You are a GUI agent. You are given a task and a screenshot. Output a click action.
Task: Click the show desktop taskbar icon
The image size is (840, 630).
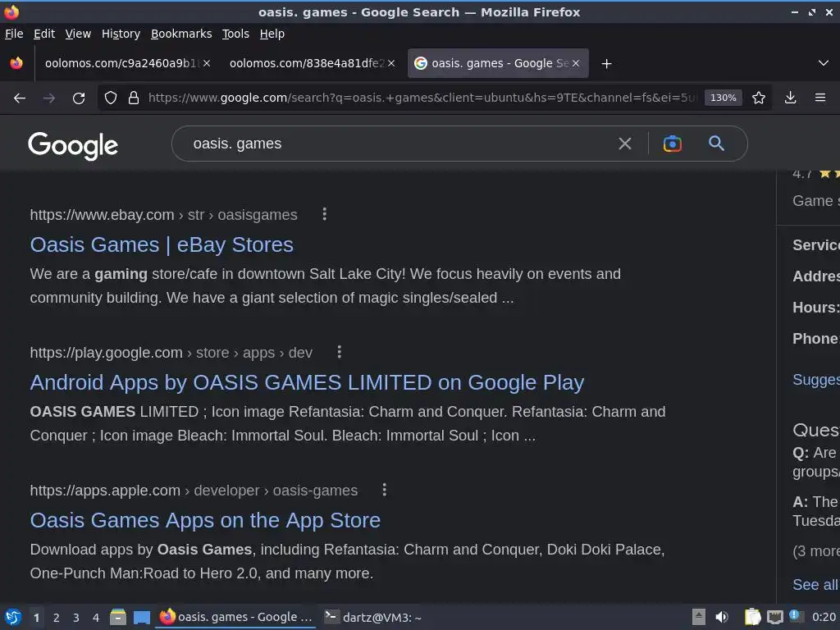141,617
